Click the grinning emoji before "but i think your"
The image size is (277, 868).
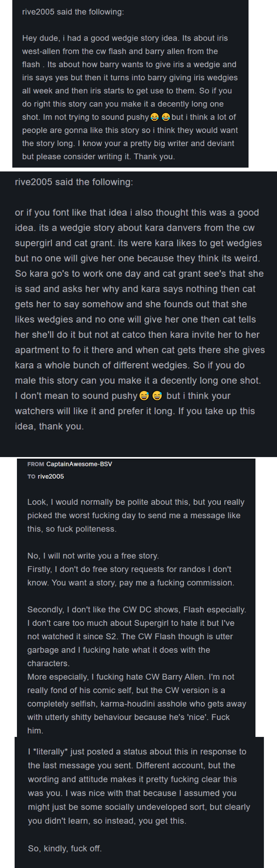tap(157, 396)
